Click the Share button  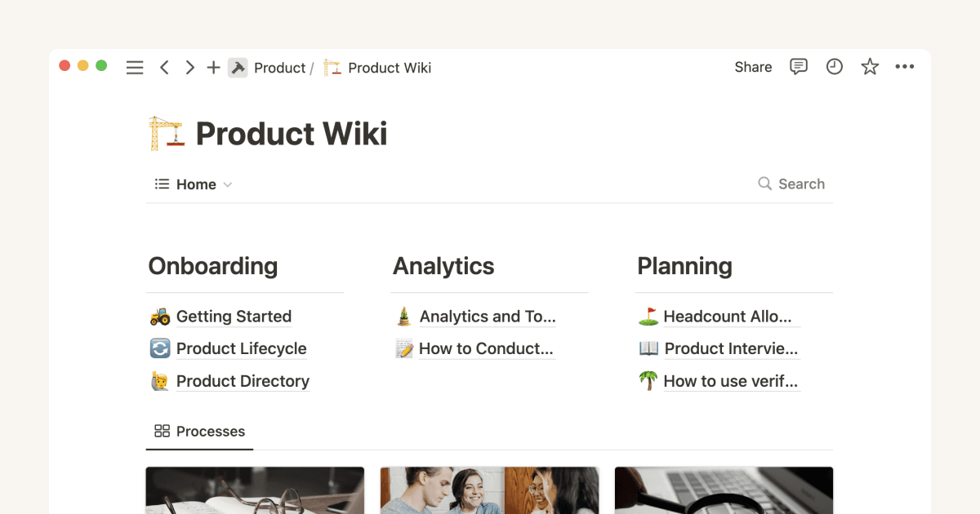point(752,67)
